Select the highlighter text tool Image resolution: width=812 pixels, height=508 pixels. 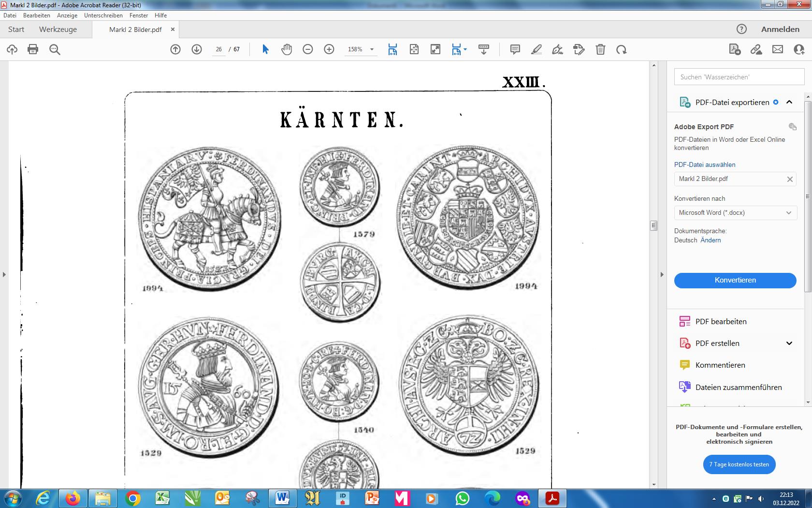[x=536, y=49]
